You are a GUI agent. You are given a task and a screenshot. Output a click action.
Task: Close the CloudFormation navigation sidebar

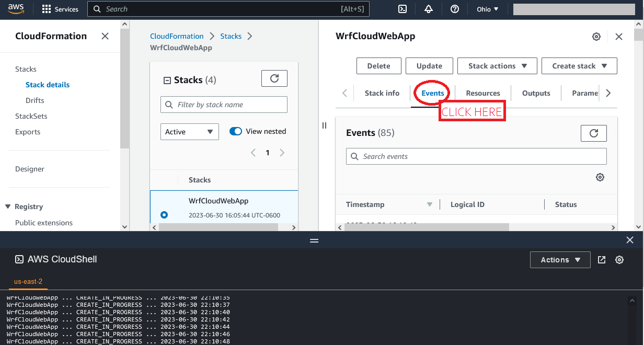point(105,36)
